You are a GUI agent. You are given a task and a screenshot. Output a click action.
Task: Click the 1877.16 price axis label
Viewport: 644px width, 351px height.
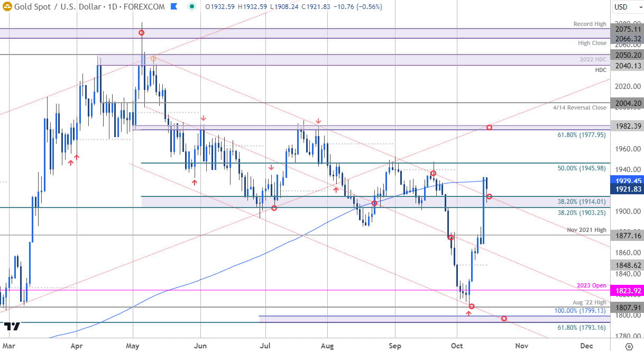coord(627,235)
